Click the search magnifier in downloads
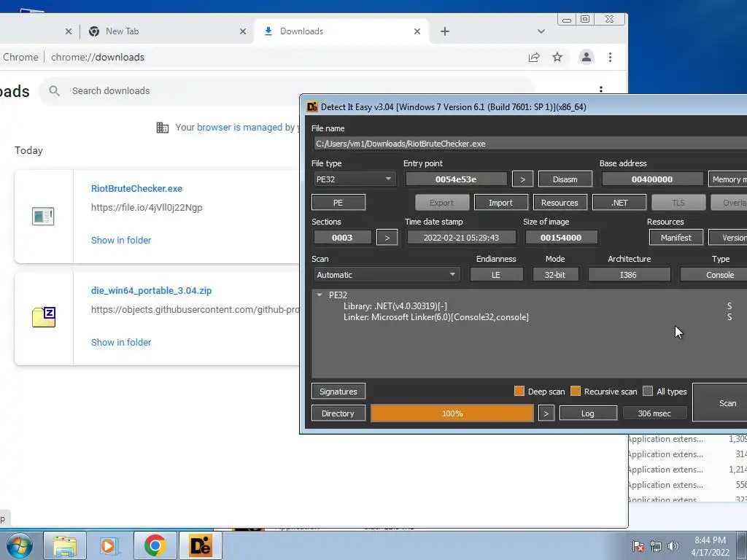The width and height of the screenshot is (747, 560). tap(54, 90)
